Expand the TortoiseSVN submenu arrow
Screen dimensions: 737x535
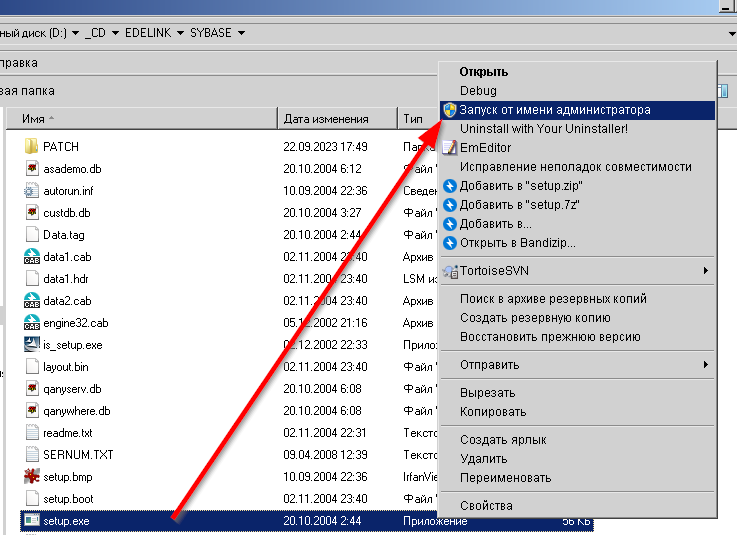[705, 271]
